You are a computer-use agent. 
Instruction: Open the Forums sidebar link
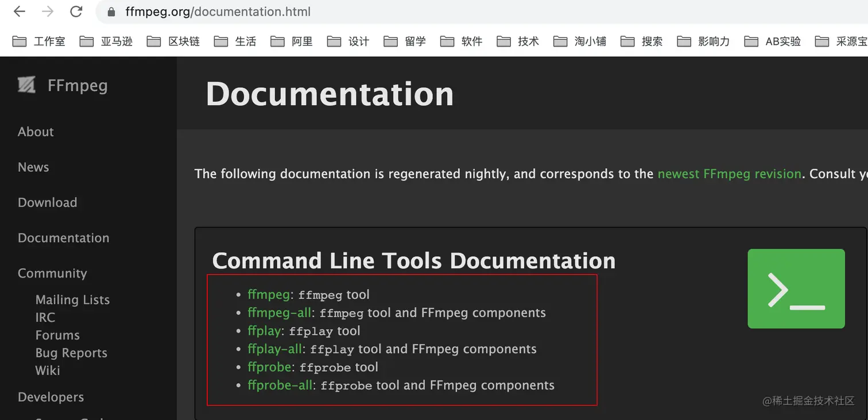coord(57,335)
